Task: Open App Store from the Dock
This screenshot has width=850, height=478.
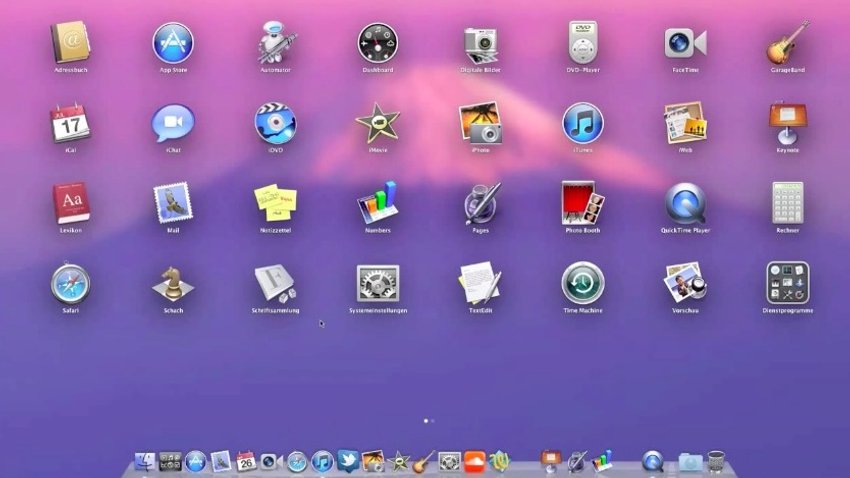Action: click(x=196, y=462)
